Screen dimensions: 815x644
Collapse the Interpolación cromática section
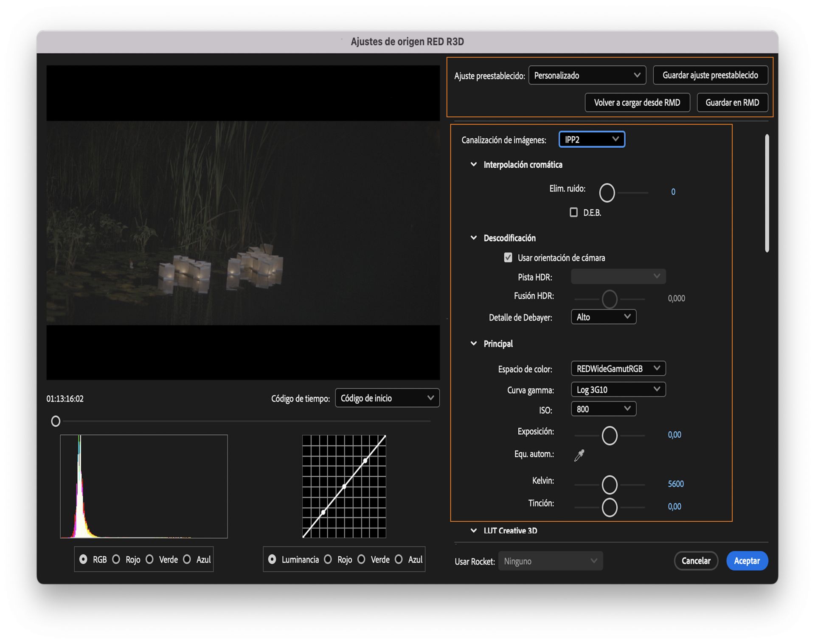point(474,164)
